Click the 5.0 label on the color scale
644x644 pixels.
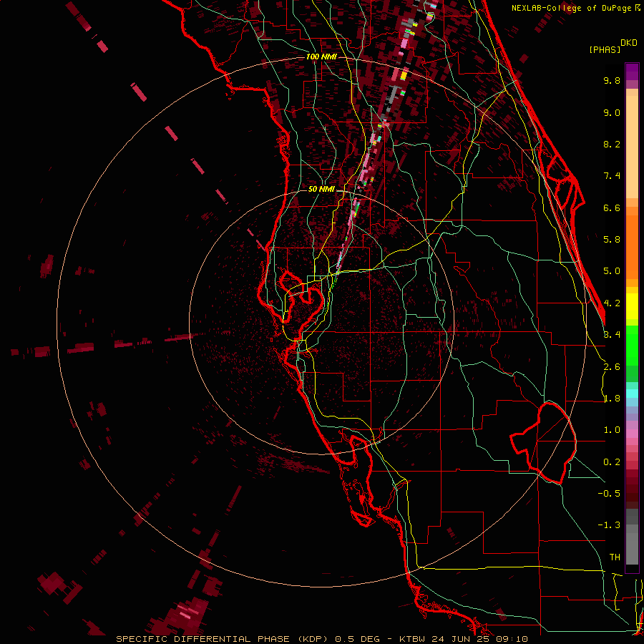(x=612, y=271)
